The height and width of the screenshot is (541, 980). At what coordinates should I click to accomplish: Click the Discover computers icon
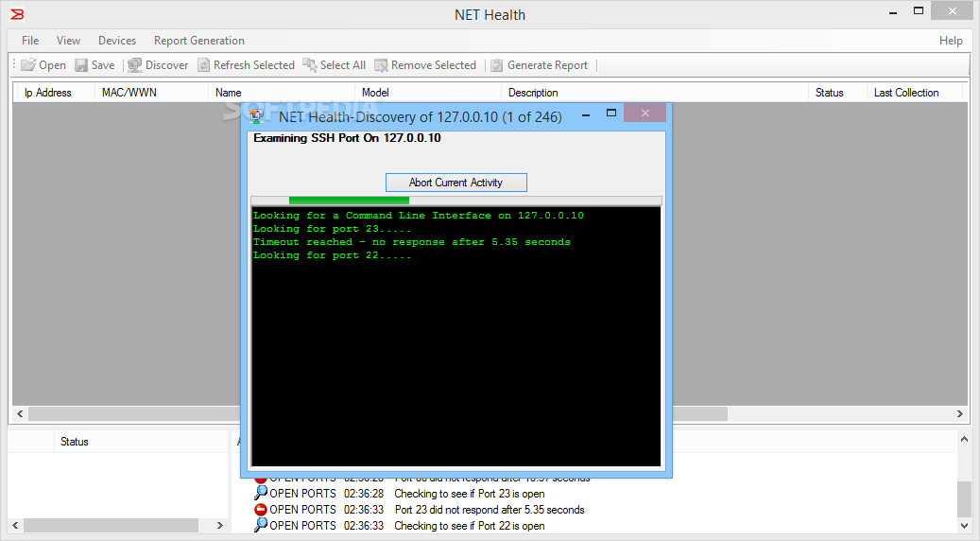coord(135,65)
